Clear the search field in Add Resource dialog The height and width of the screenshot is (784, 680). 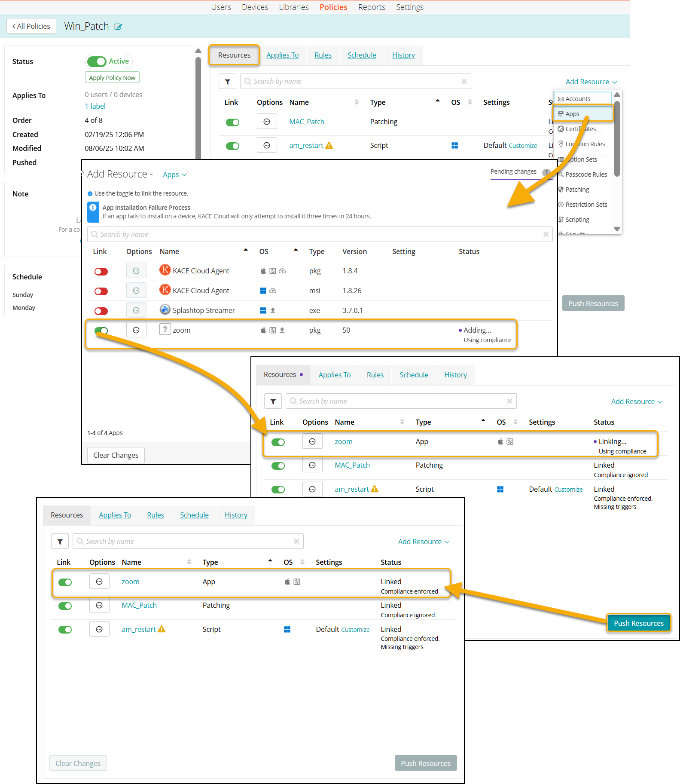[x=546, y=234]
